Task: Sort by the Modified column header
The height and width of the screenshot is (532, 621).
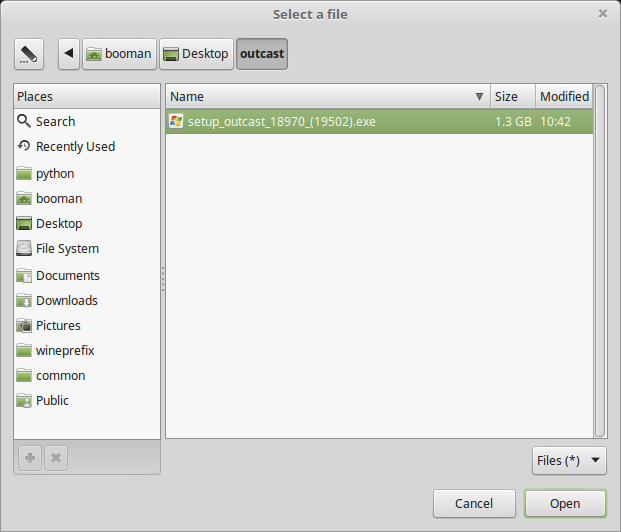Action: 564,96
